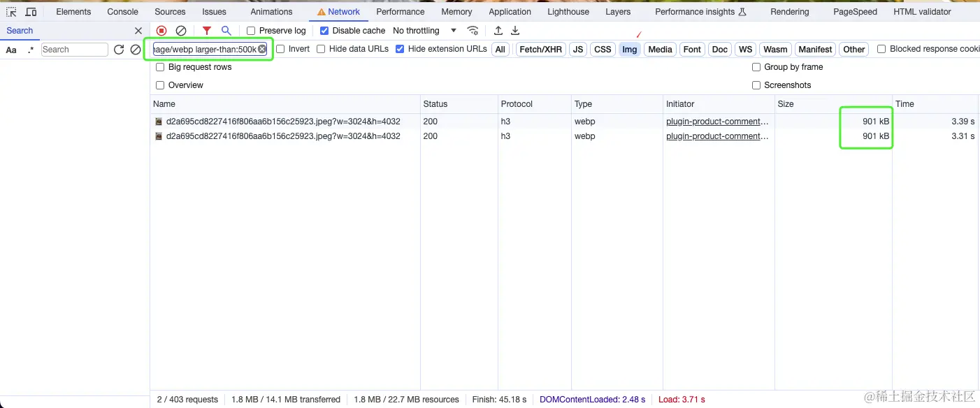Stop recording network log (red record icon)
The height and width of the screenshot is (408, 980).
161,31
